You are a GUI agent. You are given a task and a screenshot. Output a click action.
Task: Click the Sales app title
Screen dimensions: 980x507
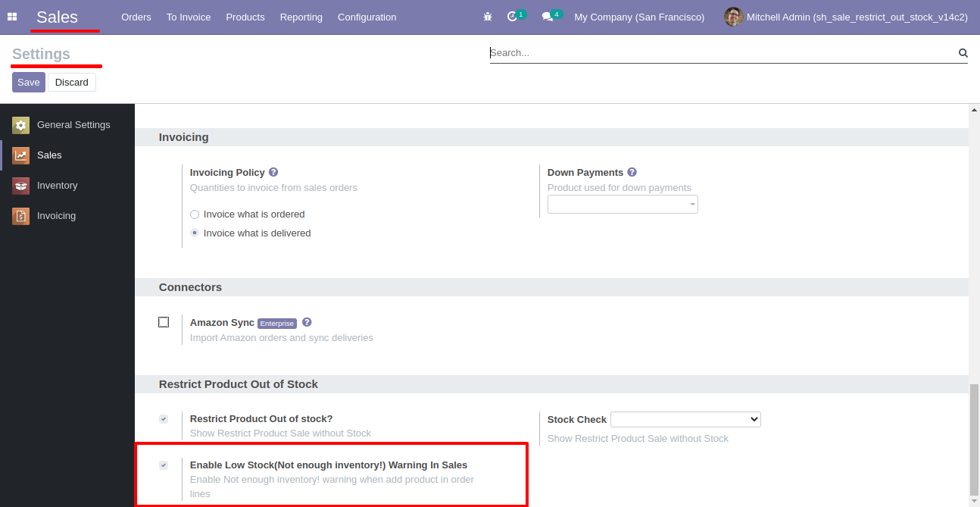pyautogui.click(x=57, y=17)
